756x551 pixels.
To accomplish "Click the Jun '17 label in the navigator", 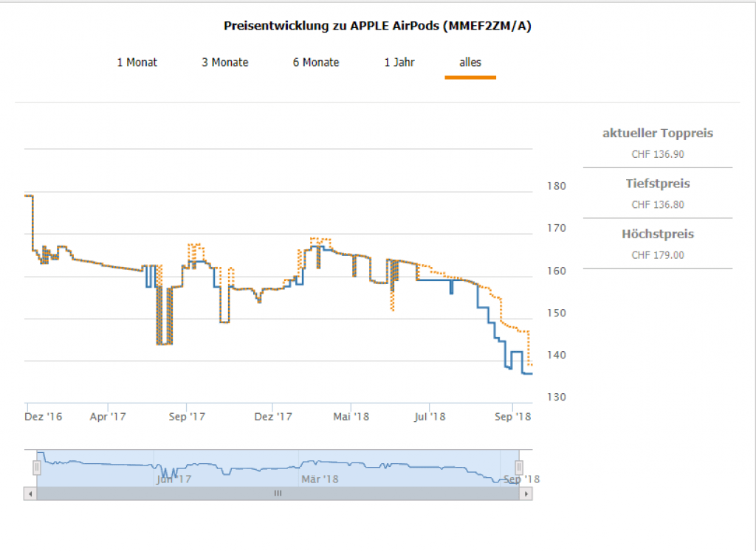I will click(x=174, y=479).
